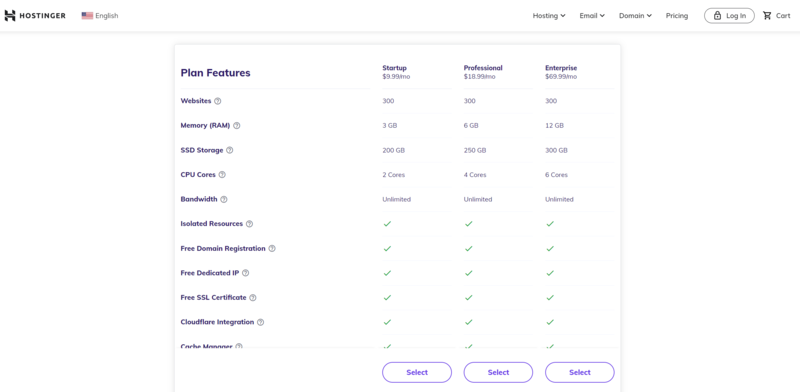The width and height of the screenshot is (800, 392).
Task: Click the Websites row label
Action: click(196, 101)
